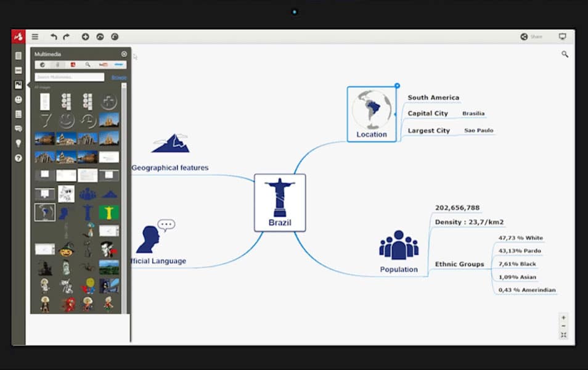This screenshot has width=588, height=370.
Task: Add a new topic with the plus icon
Action: point(86,36)
